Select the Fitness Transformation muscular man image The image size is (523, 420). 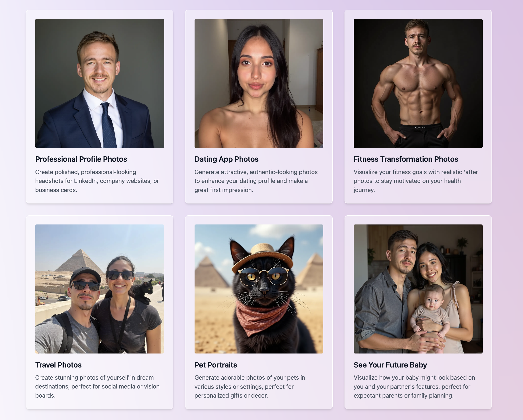coord(418,83)
